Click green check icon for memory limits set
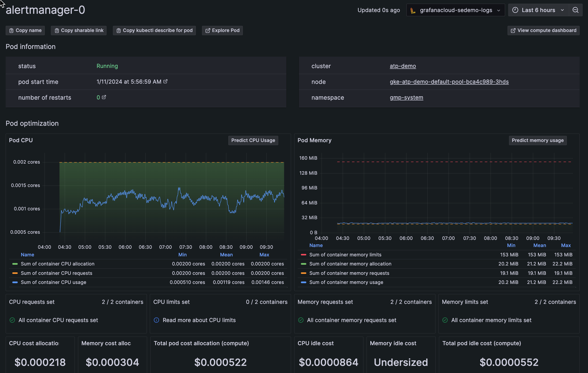Viewport: 588px width, 373px height. [445, 320]
